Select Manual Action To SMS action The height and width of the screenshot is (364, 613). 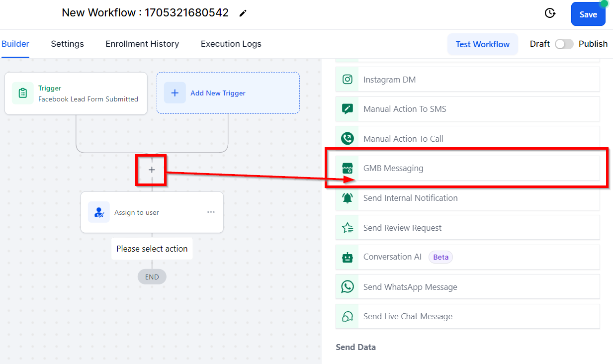pos(467,109)
